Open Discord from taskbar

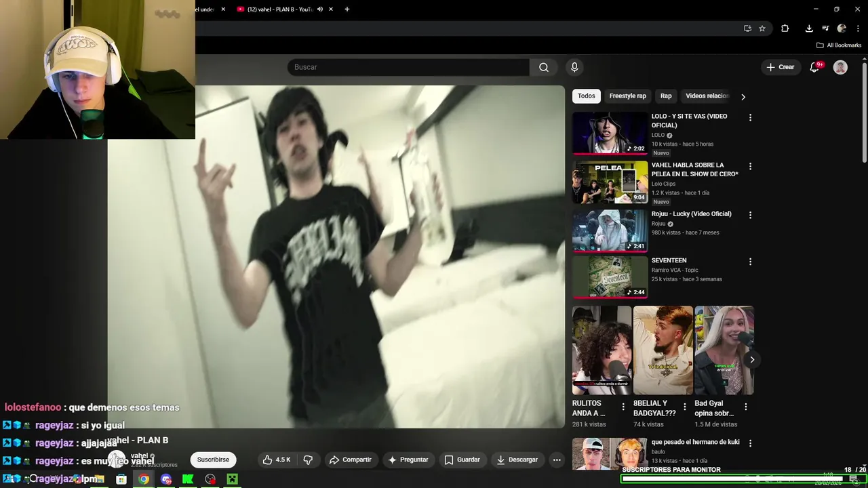click(166, 479)
